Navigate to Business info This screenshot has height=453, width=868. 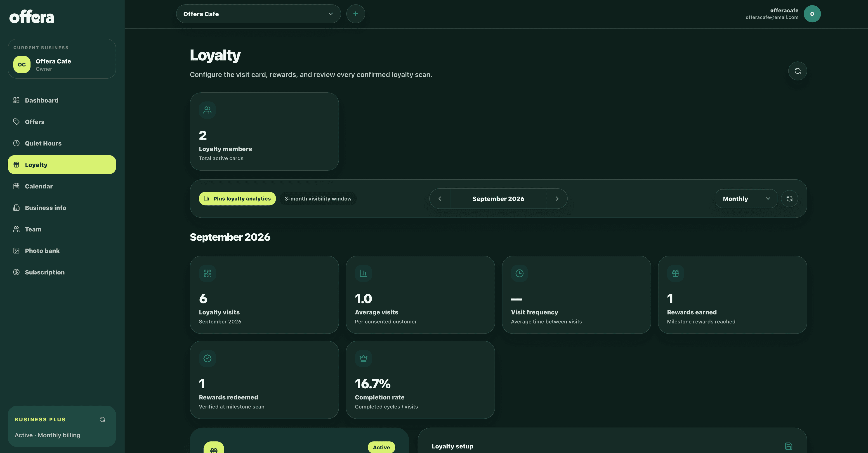pyautogui.click(x=62, y=208)
